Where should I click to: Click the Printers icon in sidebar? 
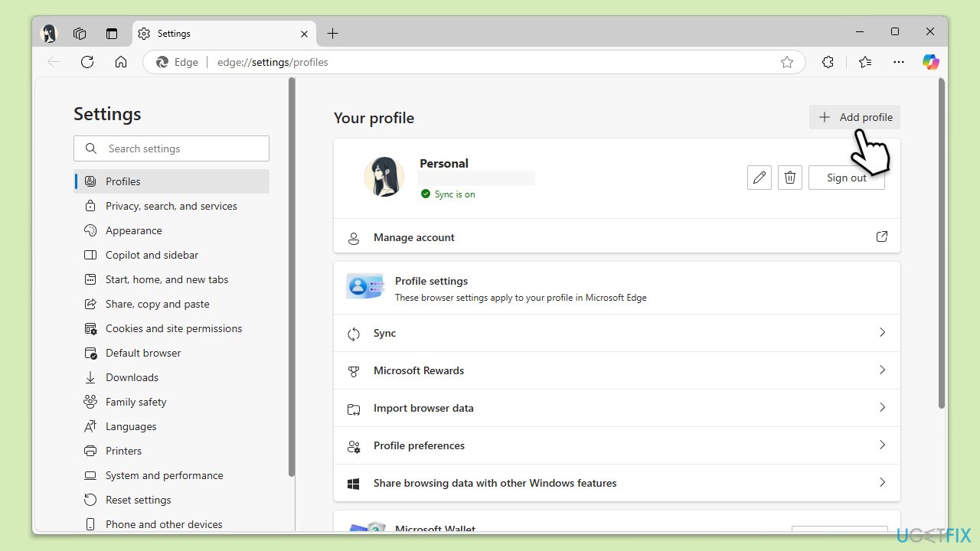[x=90, y=451]
